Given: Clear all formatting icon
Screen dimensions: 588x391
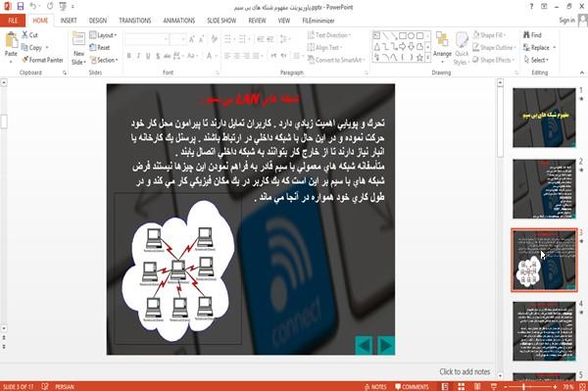Looking at the screenshot, I should click(214, 39).
